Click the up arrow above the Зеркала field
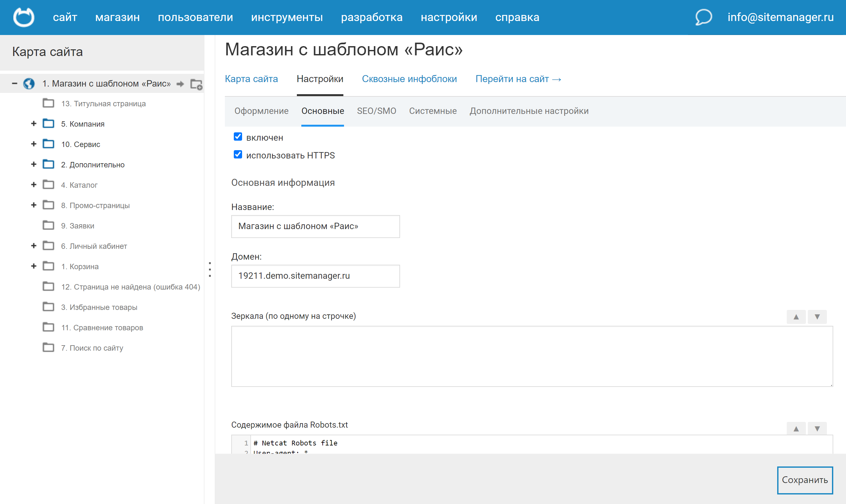Screen dimensions: 846x504 click(796, 317)
